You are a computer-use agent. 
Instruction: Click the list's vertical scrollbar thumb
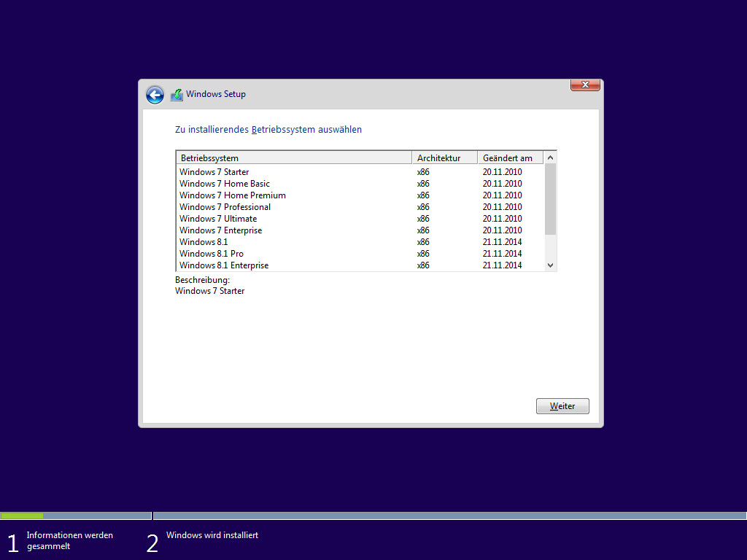(x=550, y=199)
